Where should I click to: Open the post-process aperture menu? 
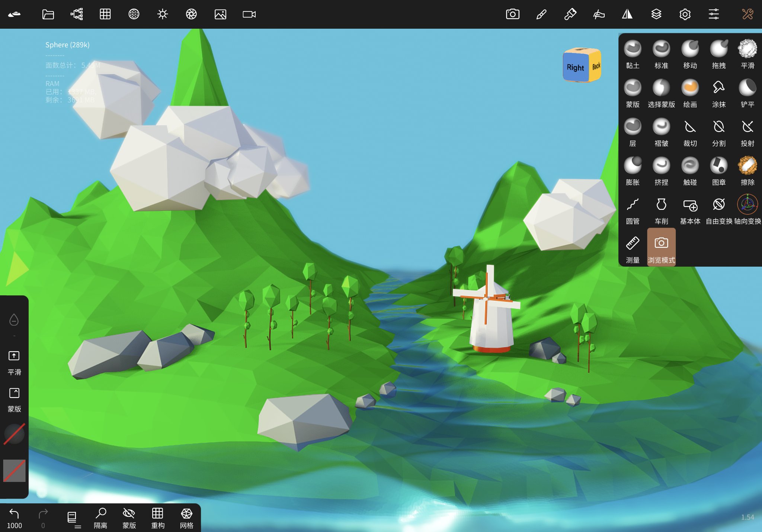191,14
